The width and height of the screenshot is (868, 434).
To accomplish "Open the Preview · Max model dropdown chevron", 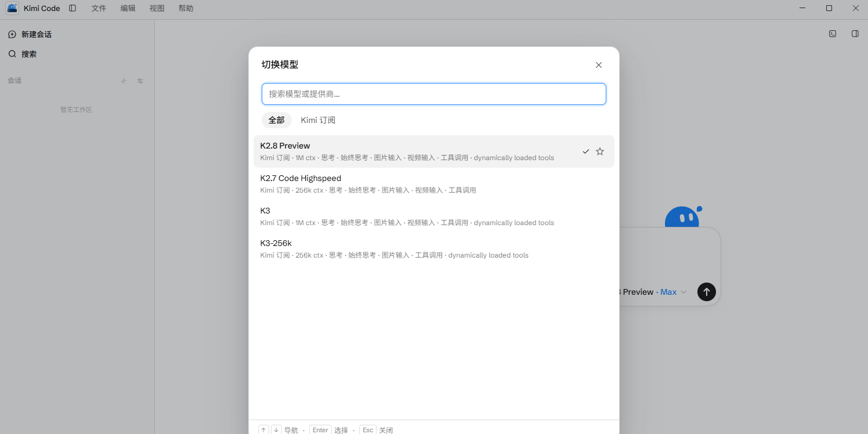I will [683, 292].
